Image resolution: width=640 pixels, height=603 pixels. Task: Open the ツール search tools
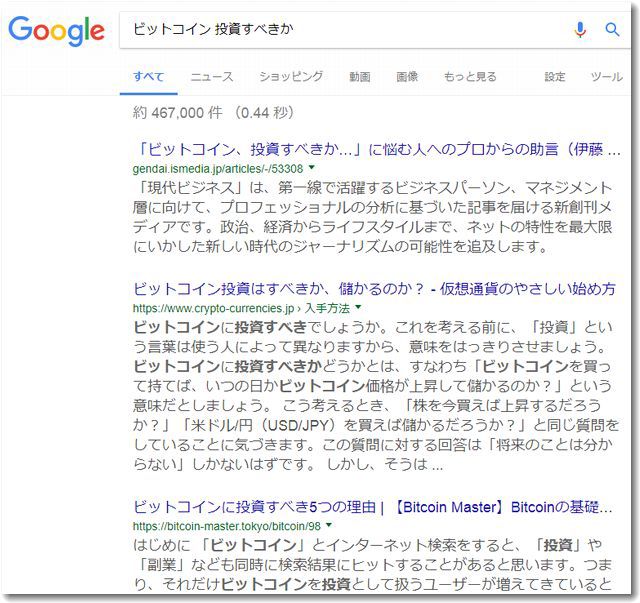pos(607,77)
